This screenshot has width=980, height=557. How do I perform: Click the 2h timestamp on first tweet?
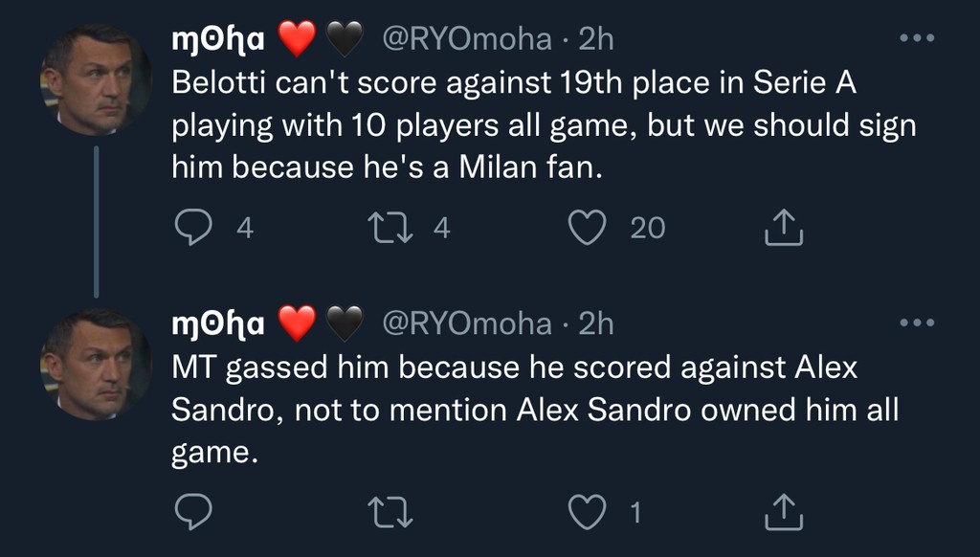(x=596, y=38)
